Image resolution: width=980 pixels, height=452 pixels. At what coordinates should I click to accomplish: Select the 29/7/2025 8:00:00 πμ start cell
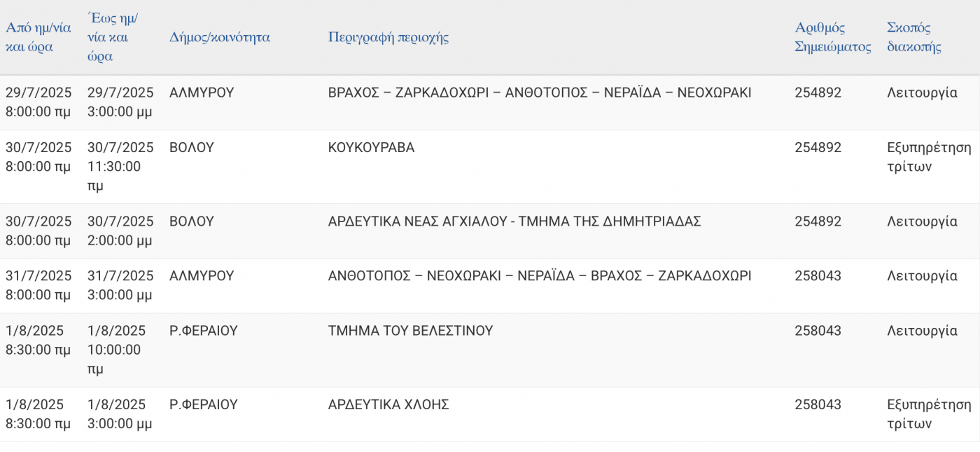(x=38, y=102)
